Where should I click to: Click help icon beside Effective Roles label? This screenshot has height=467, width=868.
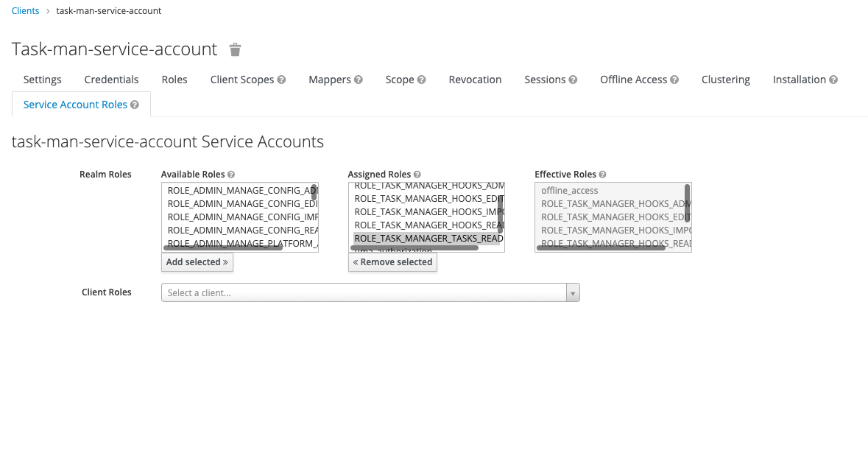tap(603, 175)
